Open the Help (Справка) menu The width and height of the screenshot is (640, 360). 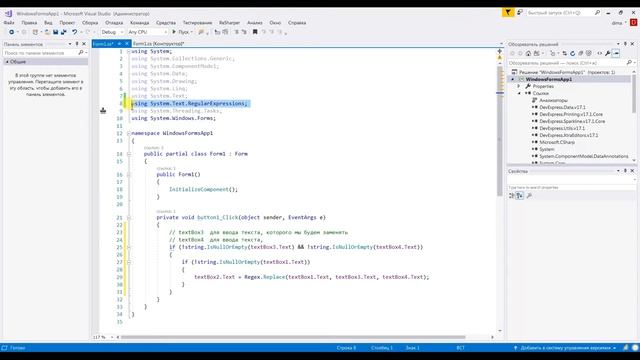[x=297, y=23]
